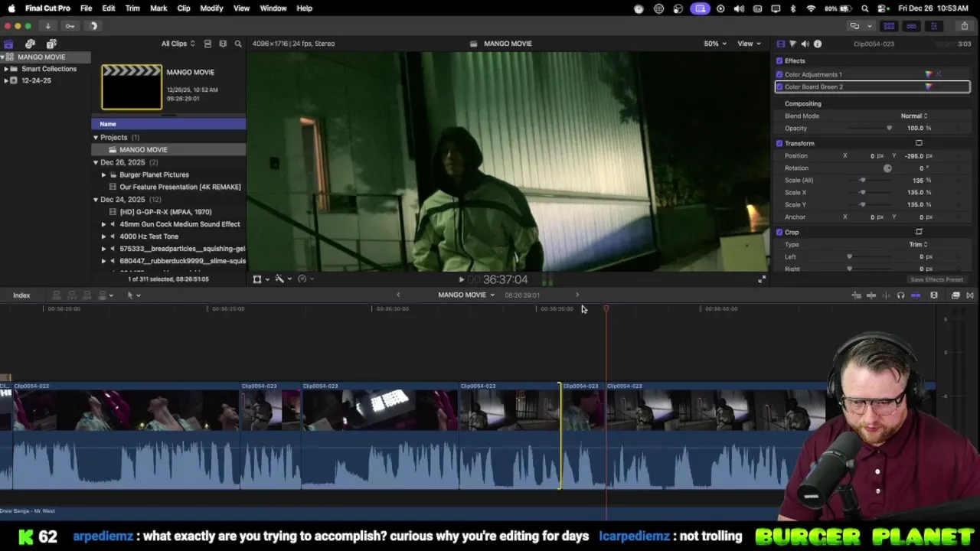Click the Crop on-screen controls icon
Image resolution: width=980 pixels, height=551 pixels.
click(x=919, y=232)
